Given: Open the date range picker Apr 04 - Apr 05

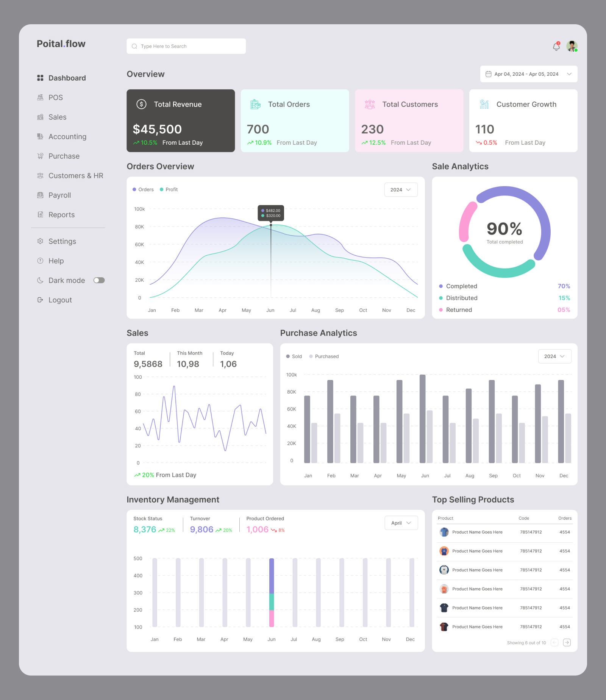Looking at the screenshot, I should click(528, 74).
